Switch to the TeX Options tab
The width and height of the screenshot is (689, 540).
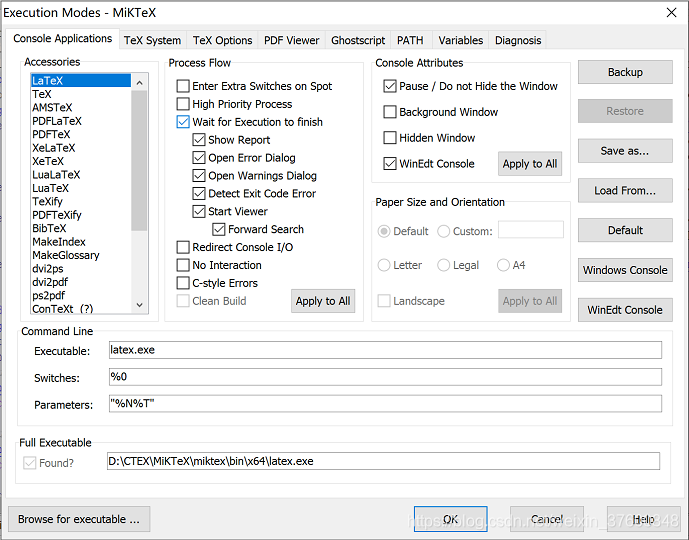pyautogui.click(x=222, y=40)
